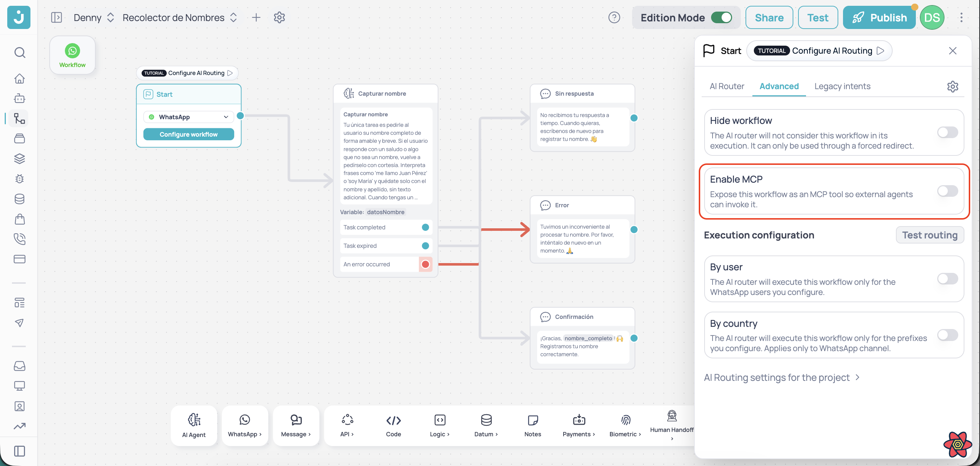Click the Configure workflow button
Viewport: 980px width, 466px height.
click(x=188, y=134)
